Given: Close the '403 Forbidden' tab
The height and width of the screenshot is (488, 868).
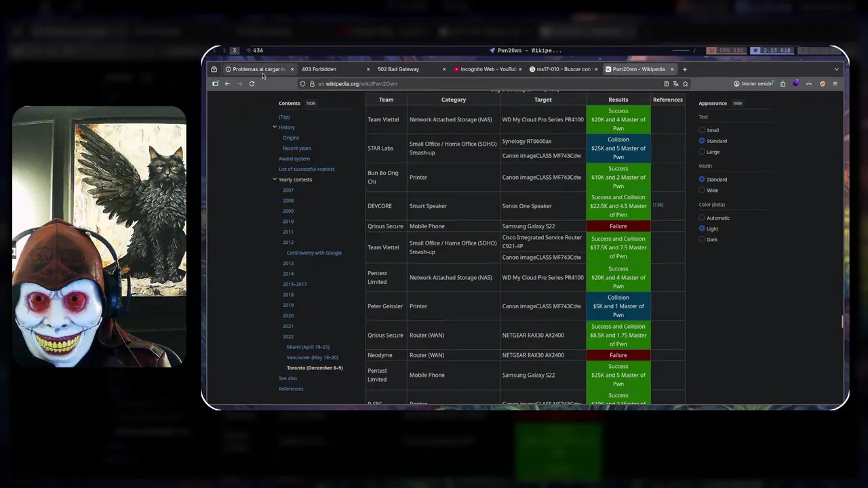Looking at the screenshot, I should point(368,69).
